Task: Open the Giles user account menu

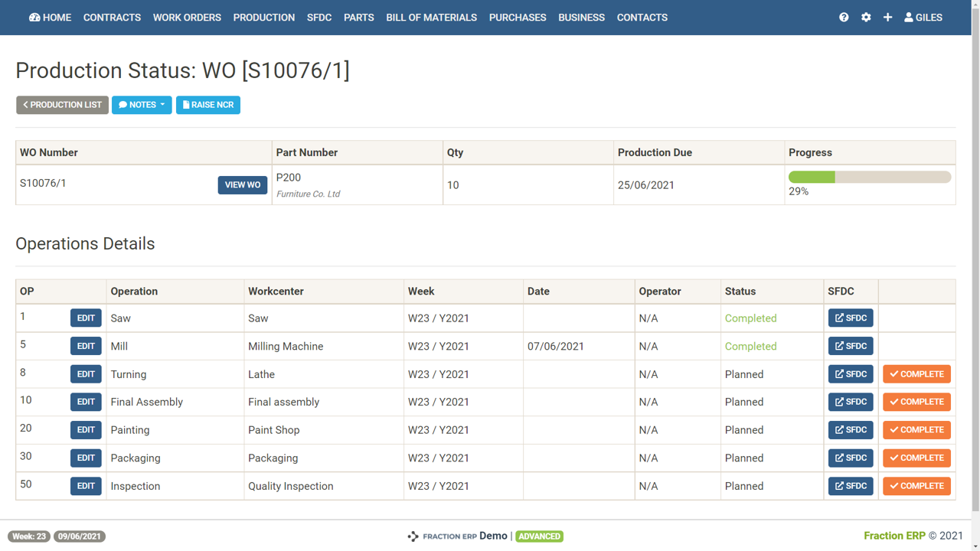Action: (x=923, y=18)
